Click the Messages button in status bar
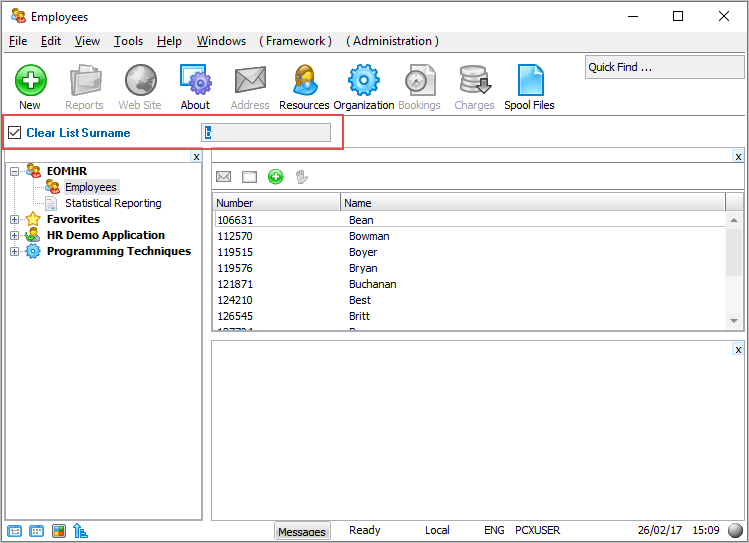The image size is (749, 543). (x=302, y=531)
